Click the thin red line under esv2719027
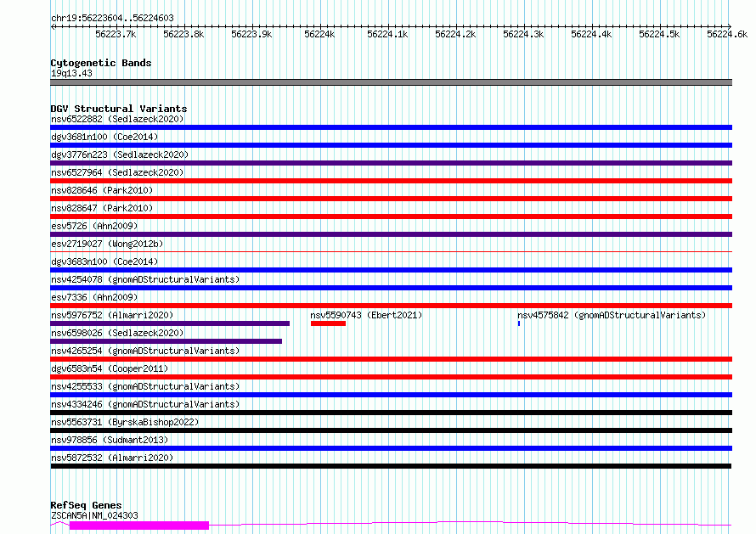 point(391,251)
